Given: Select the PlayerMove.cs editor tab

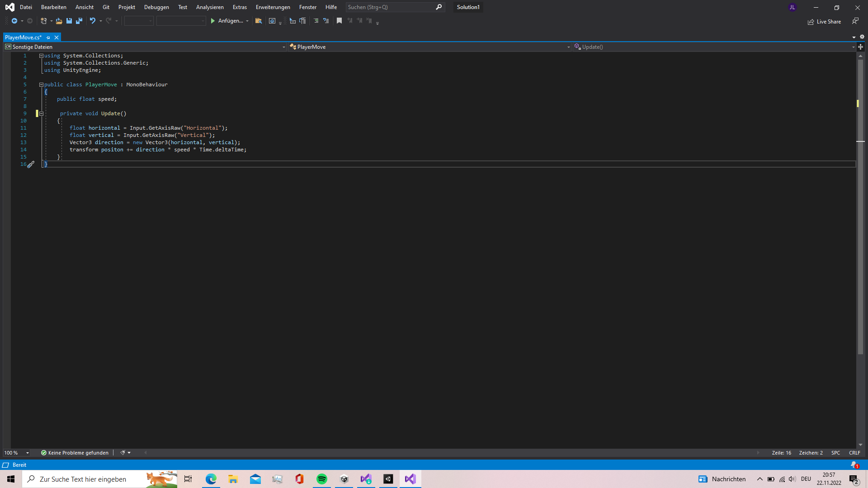Looking at the screenshot, I should (x=23, y=37).
